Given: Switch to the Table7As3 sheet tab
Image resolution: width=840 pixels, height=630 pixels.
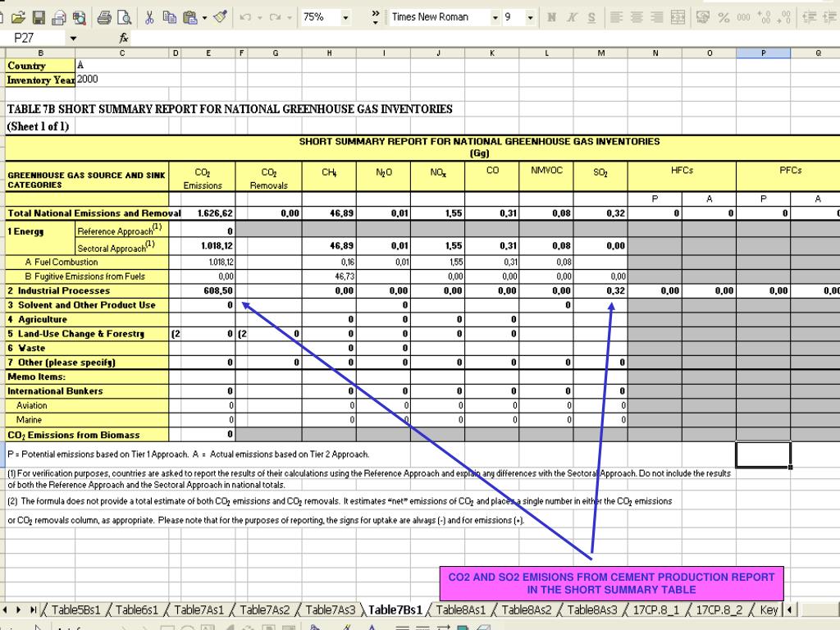Looking at the screenshot, I should coord(330,609).
